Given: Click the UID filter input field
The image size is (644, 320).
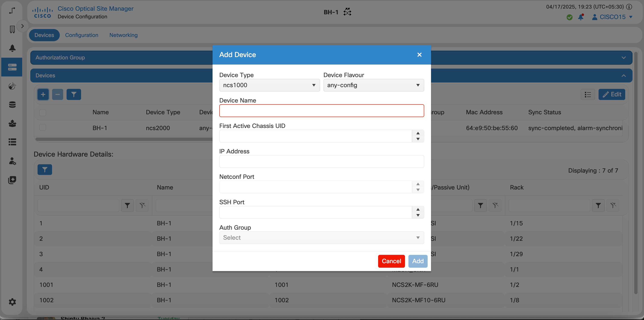Looking at the screenshot, I should tap(79, 206).
